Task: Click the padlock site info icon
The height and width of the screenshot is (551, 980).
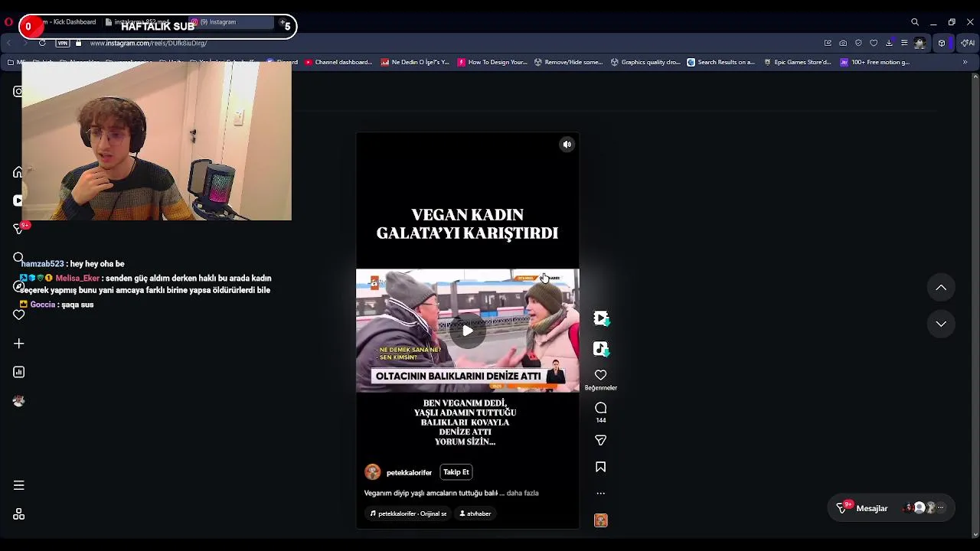Action: (78, 43)
